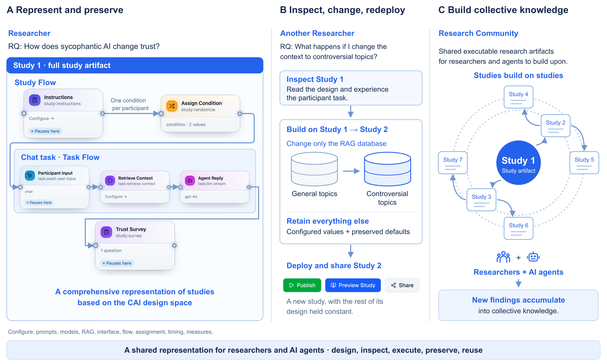The height and width of the screenshot is (364, 607).
Task: Click 'Build on Study 1 → Study 2' heading
Action: [x=337, y=129]
